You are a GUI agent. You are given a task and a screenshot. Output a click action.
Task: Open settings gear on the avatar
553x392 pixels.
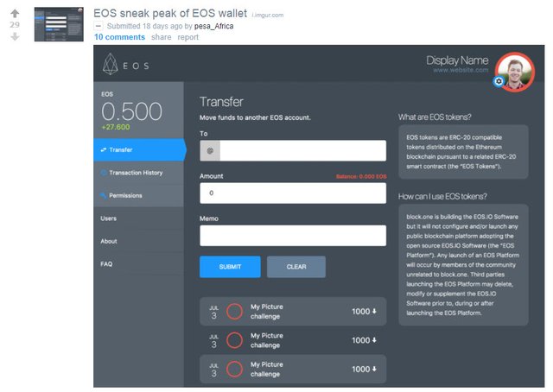point(499,81)
